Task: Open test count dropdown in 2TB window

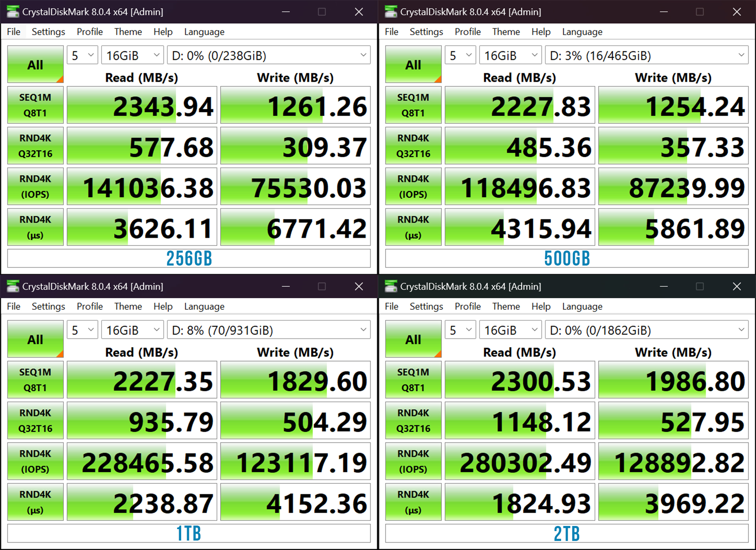Action: 460,330
